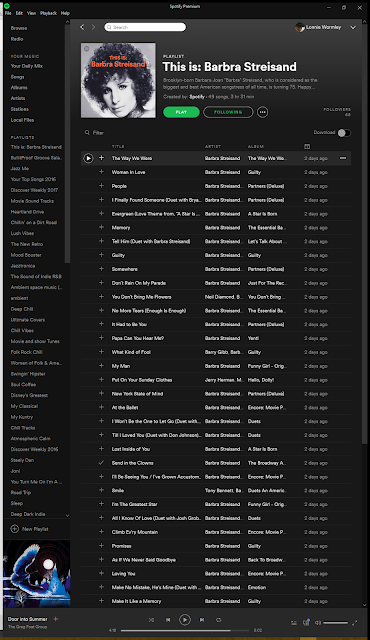Click artist Neil Diamond on You Don't Bring Me Flowers
This screenshot has width=370, height=640.
[x=219, y=297]
